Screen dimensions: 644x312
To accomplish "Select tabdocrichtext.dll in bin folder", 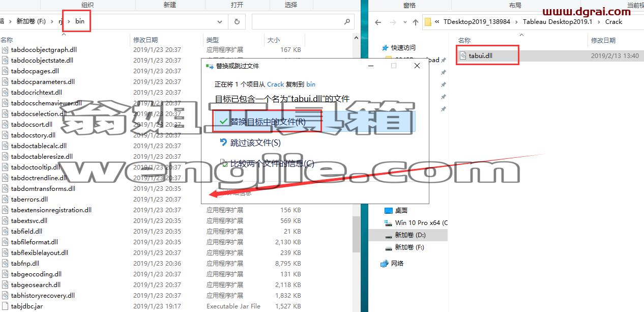I will 37,93.
